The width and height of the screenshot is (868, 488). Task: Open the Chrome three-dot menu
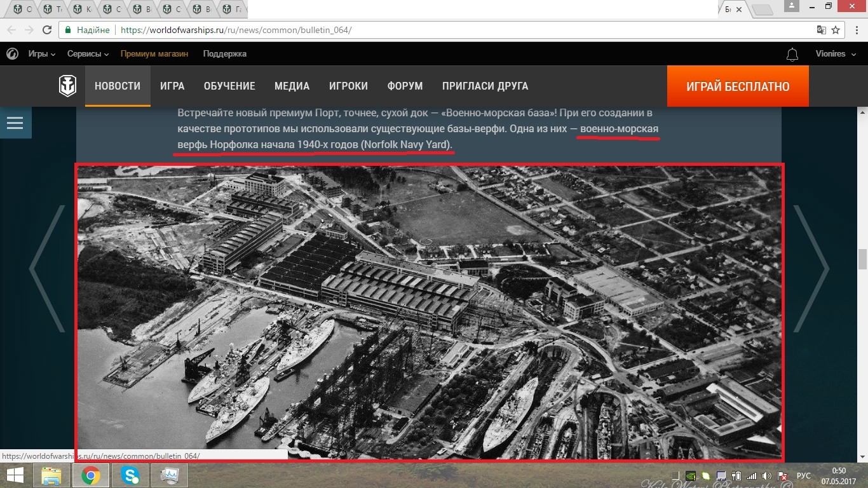pos(856,30)
